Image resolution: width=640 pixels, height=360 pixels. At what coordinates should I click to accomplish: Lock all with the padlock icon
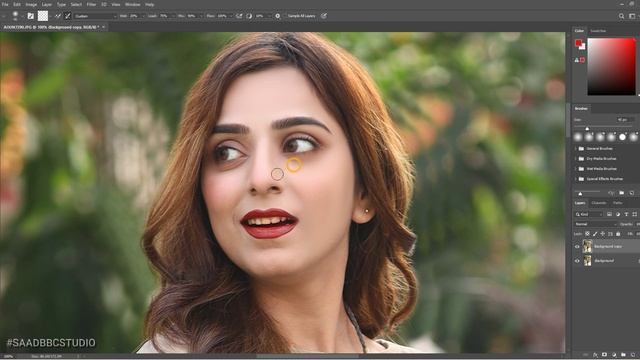pyautogui.click(x=618, y=234)
